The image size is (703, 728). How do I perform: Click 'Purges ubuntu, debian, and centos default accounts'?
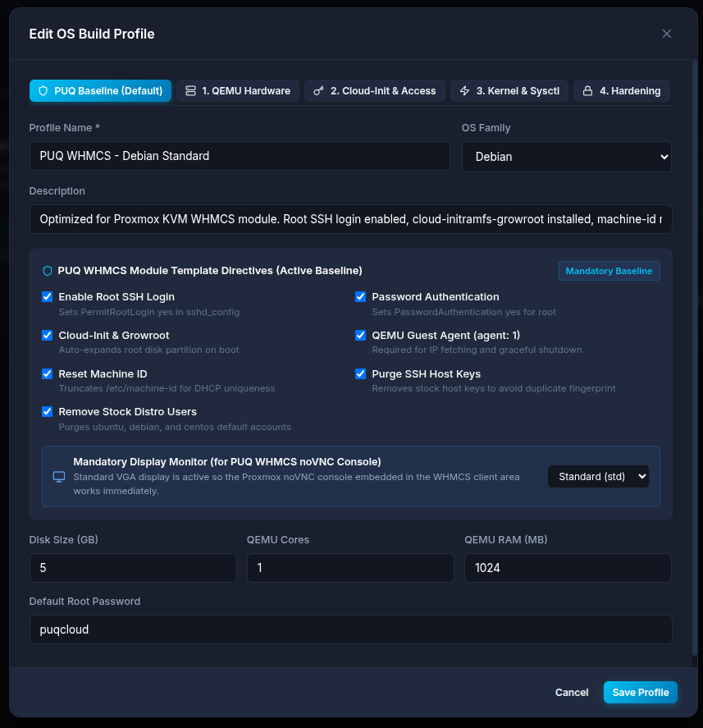(x=175, y=427)
